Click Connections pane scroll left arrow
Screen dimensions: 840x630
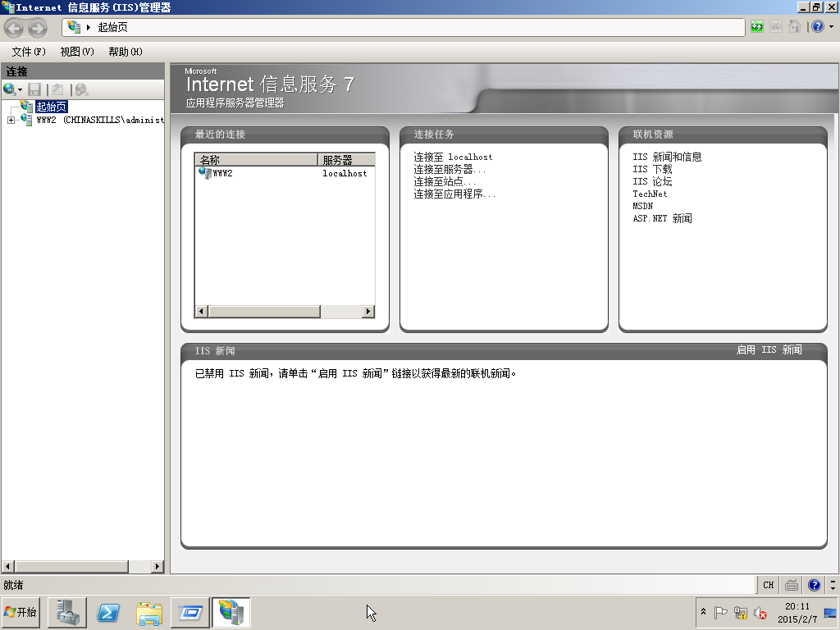[7, 566]
